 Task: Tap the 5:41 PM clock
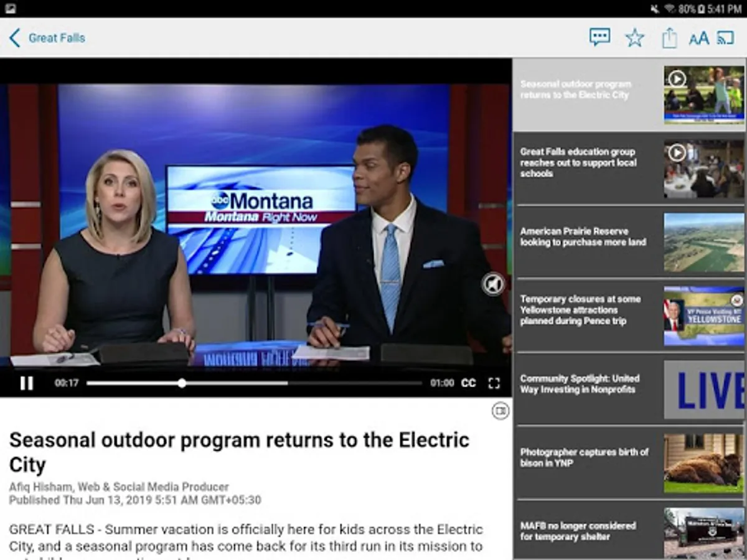click(725, 9)
